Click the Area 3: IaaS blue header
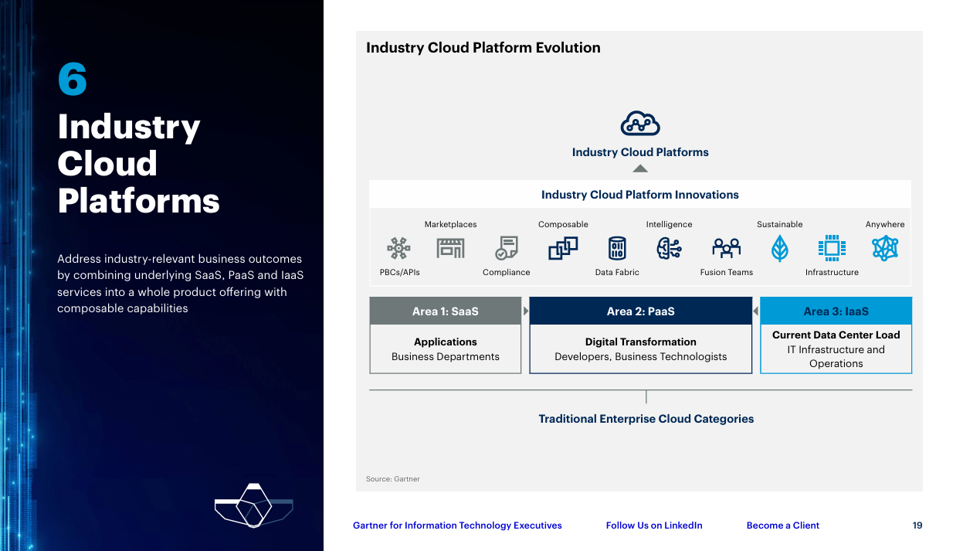The width and height of the screenshot is (980, 551). coord(836,311)
